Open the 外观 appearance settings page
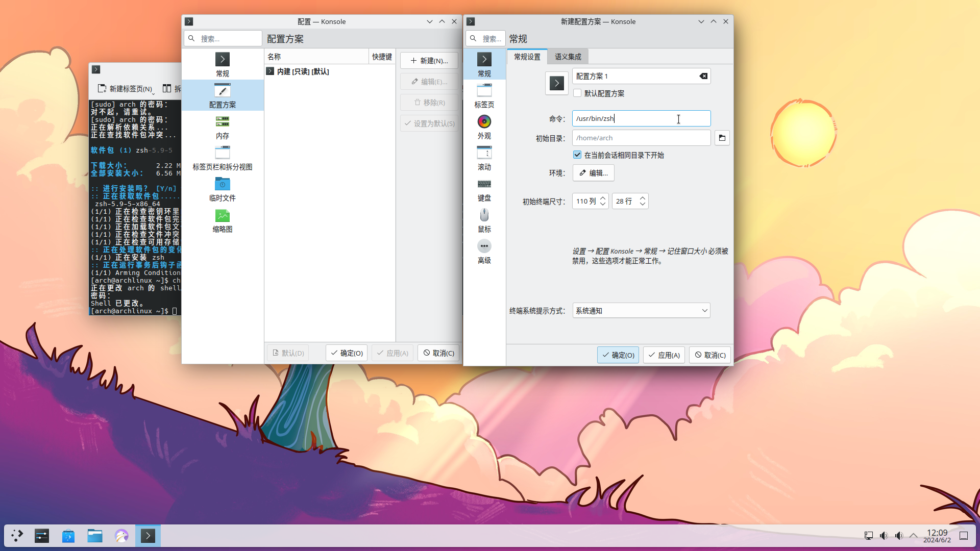The image size is (980, 551). tap(484, 127)
